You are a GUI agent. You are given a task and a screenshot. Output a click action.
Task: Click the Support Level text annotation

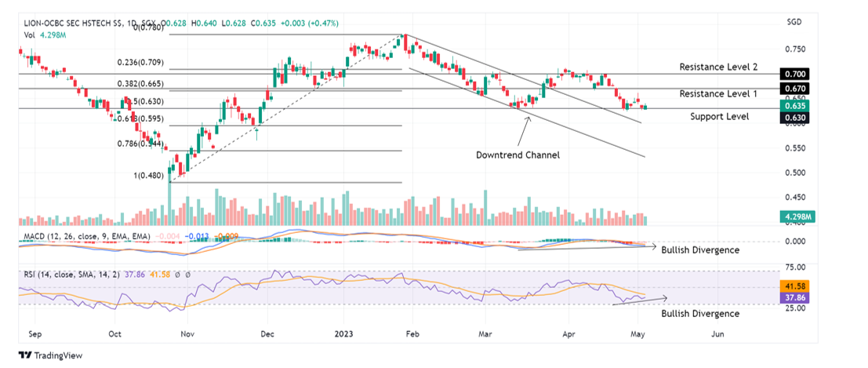(x=719, y=116)
